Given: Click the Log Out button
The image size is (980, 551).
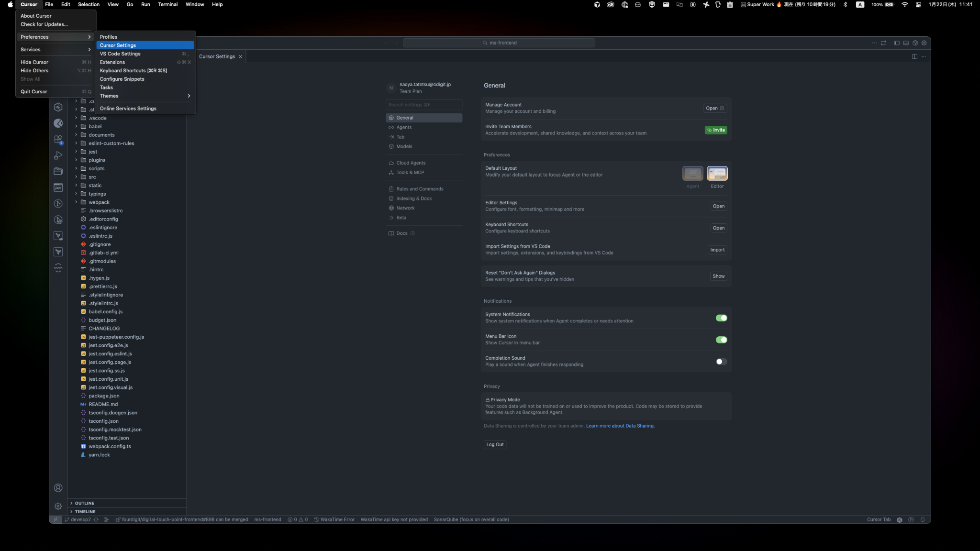Looking at the screenshot, I should [x=495, y=445].
